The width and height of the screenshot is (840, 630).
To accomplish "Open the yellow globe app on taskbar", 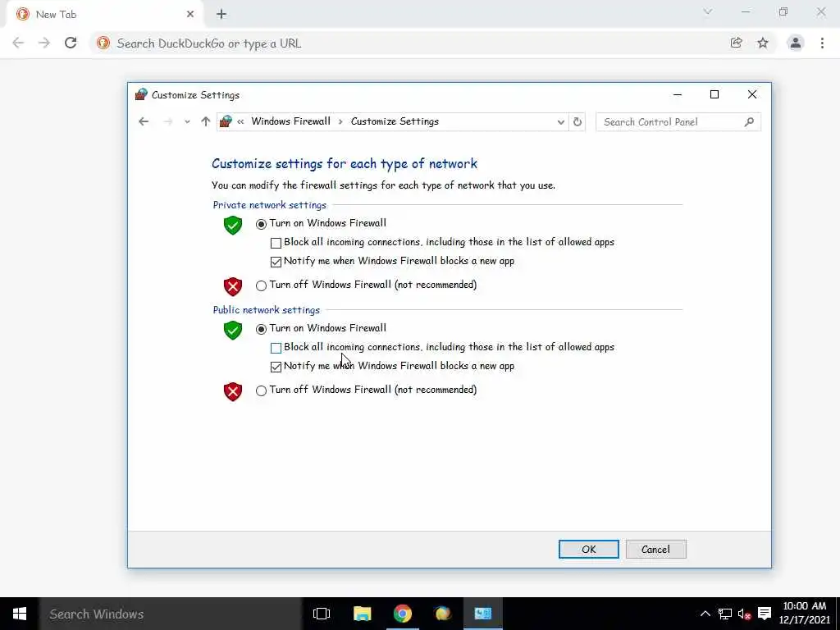I will pyautogui.click(x=442, y=614).
